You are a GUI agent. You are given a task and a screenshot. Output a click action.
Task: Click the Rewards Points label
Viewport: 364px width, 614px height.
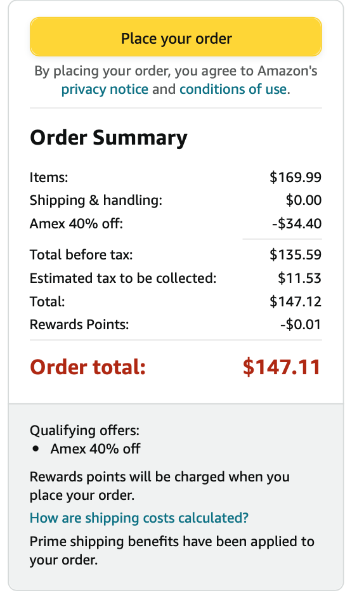(79, 325)
